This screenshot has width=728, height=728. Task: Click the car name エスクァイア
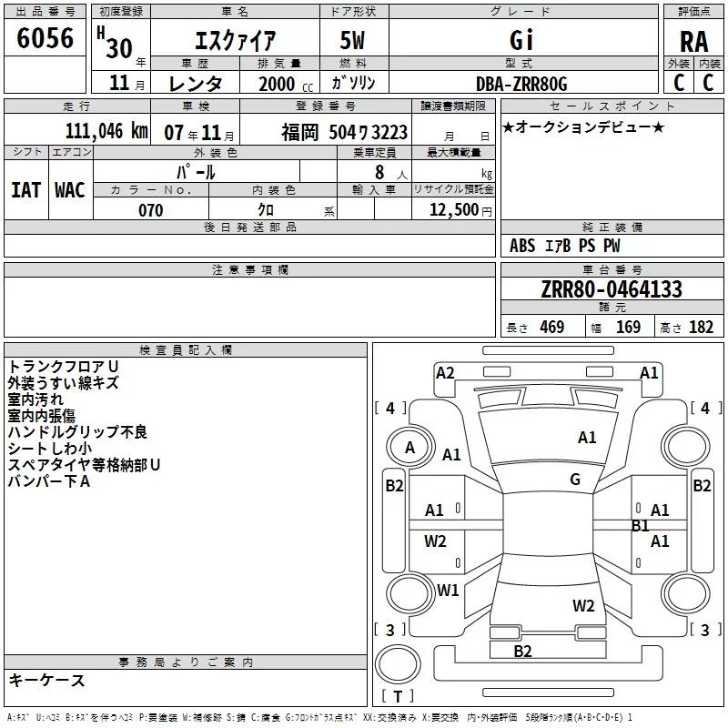pos(236,40)
